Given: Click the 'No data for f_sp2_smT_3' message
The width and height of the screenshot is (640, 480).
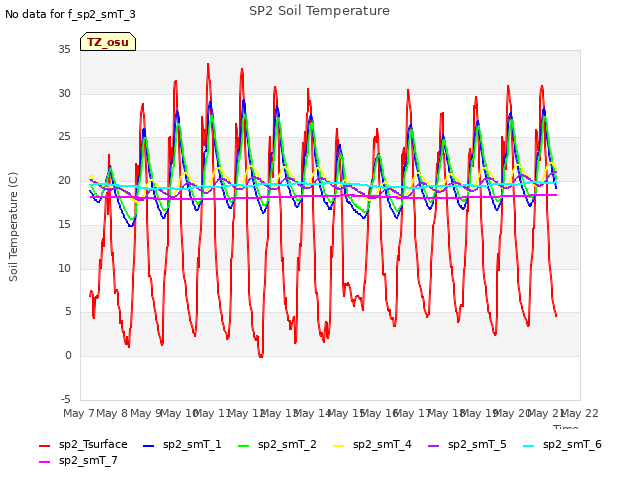Looking at the screenshot, I should [70, 14].
